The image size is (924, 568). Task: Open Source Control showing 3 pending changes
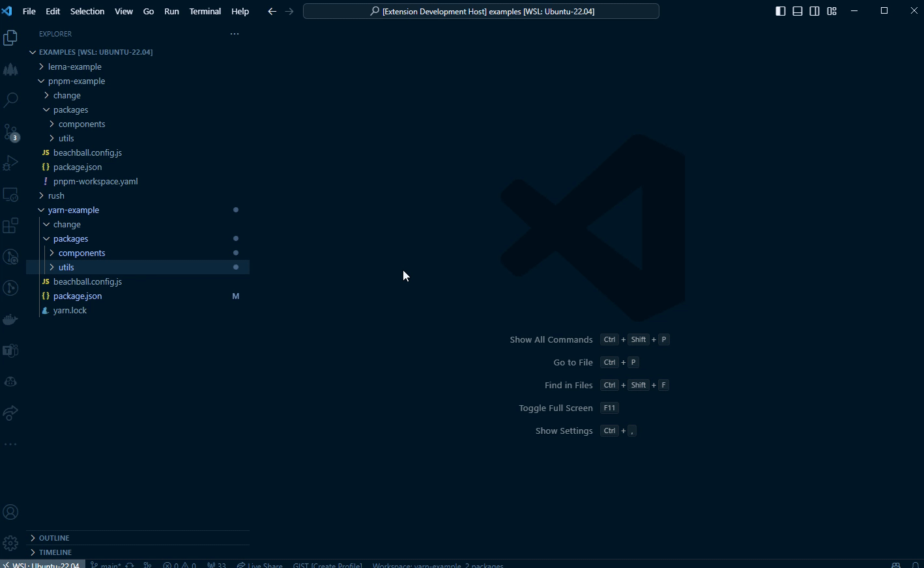(x=10, y=133)
